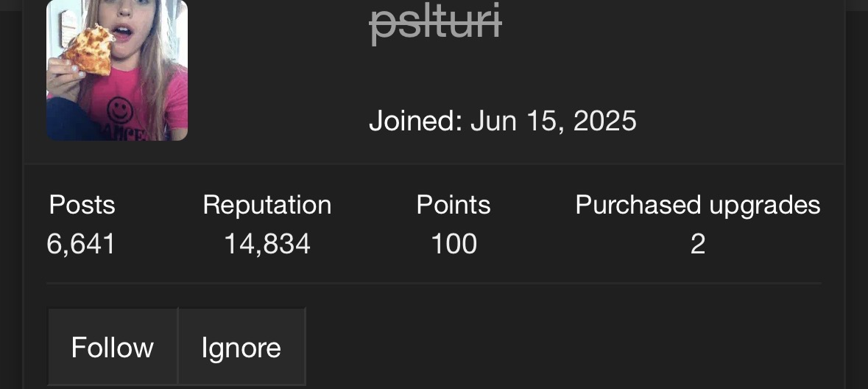View the purchased upgrades count of 2

697,244
